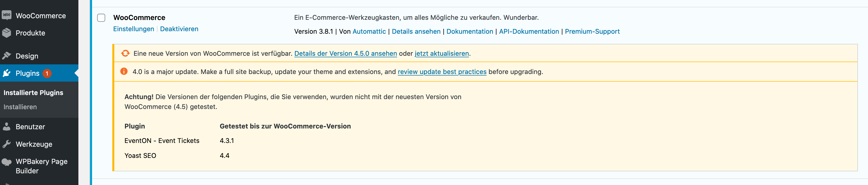
Task: Click the WPBakery Page Builder cloud icon
Action: point(6,162)
